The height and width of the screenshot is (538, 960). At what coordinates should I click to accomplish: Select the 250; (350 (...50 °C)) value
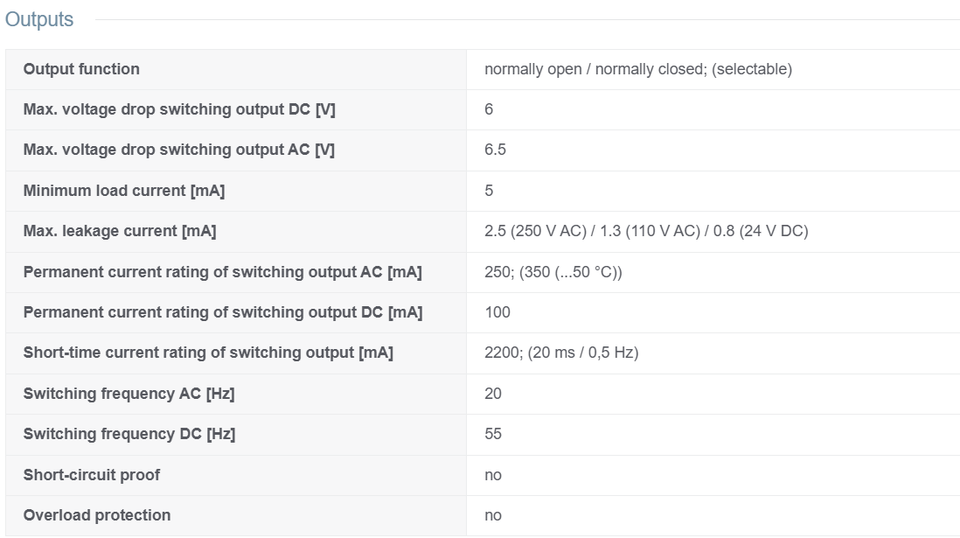(553, 272)
